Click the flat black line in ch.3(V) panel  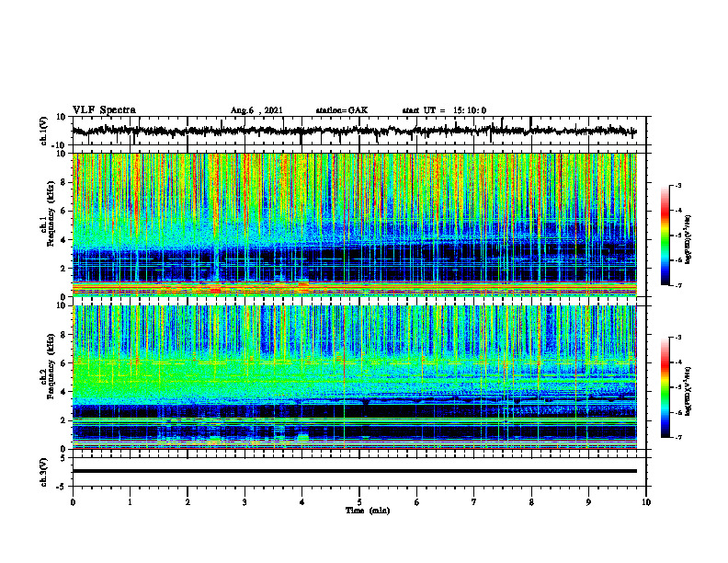coord(354,471)
